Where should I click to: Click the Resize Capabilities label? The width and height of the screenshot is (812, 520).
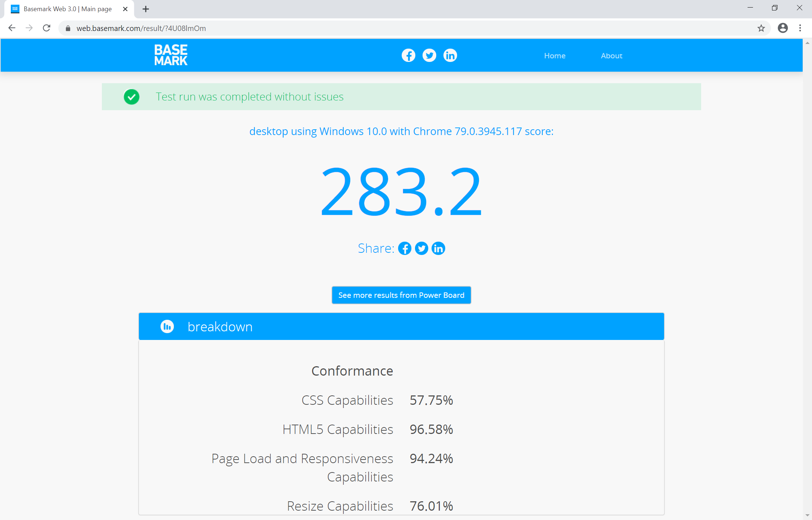[340, 506]
